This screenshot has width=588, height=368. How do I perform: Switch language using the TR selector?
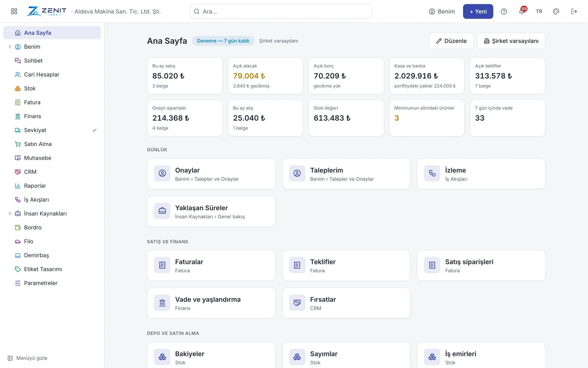(539, 11)
